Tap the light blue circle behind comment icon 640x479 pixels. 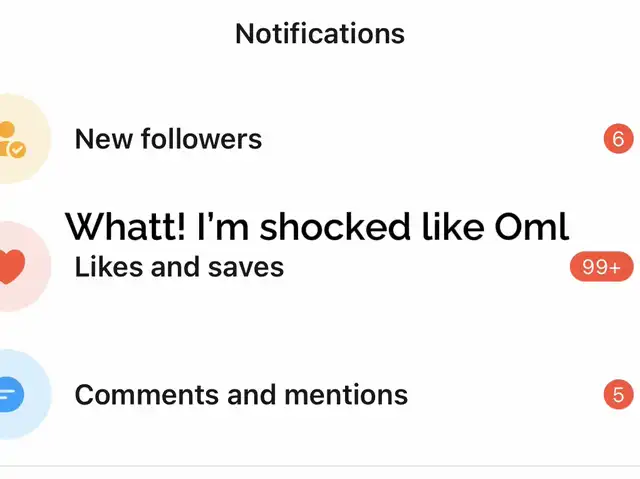pyautogui.click(x=24, y=394)
